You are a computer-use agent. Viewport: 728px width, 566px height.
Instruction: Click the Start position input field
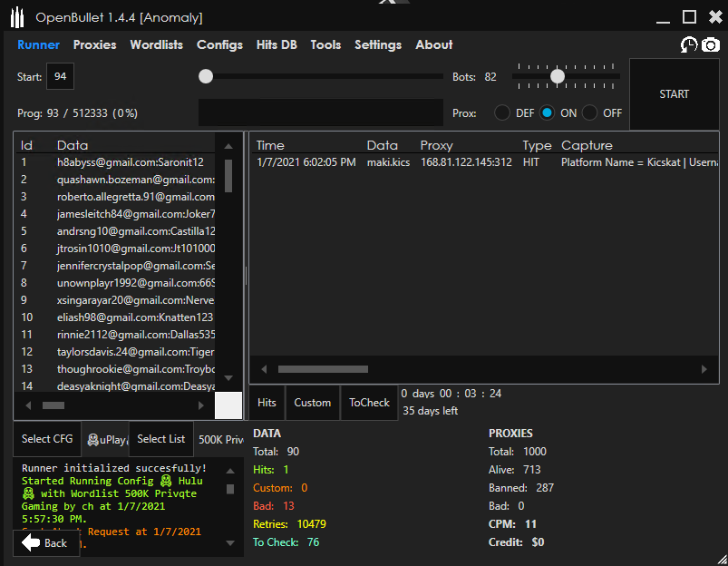(60, 76)
